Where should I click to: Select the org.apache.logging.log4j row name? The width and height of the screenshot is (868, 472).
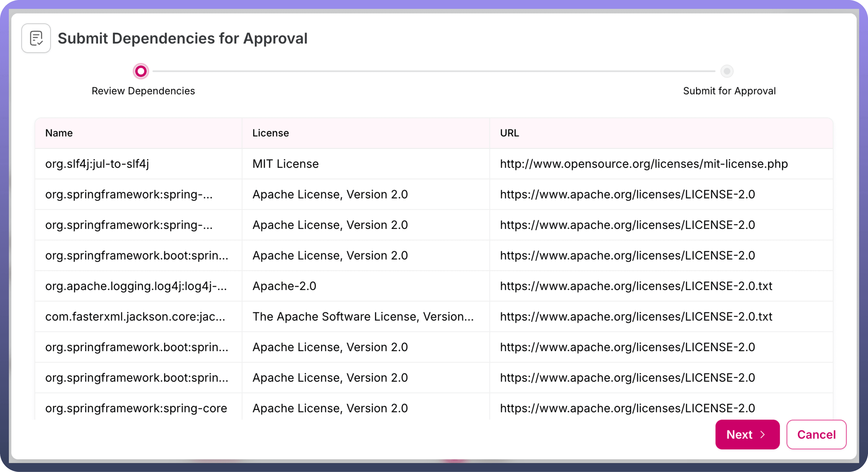[x=136, y=286]
